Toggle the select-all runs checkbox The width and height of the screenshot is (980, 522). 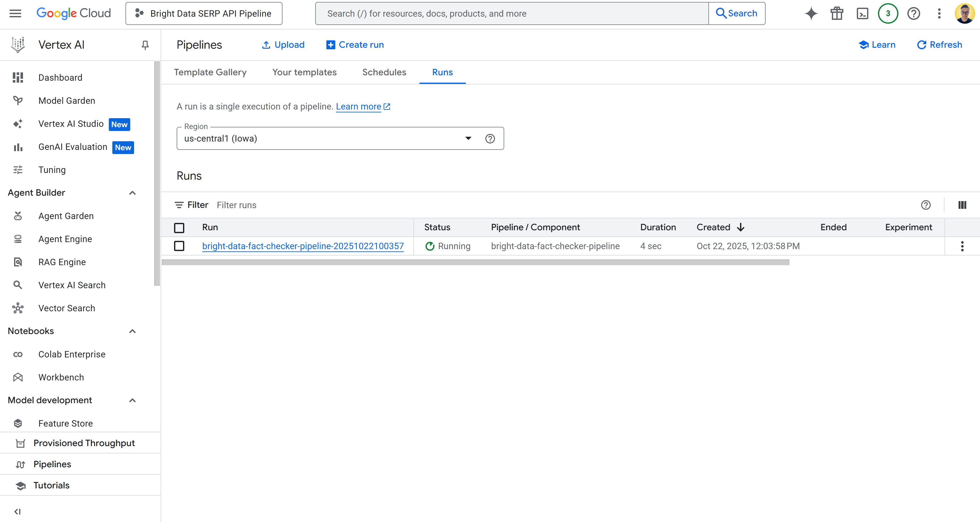click(179, 227)
